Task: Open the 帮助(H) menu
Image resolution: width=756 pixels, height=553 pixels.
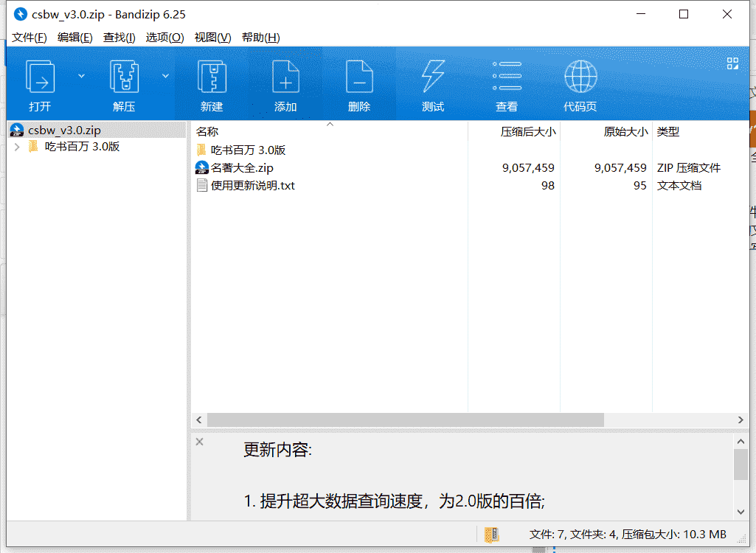Action: pos(260,38)
